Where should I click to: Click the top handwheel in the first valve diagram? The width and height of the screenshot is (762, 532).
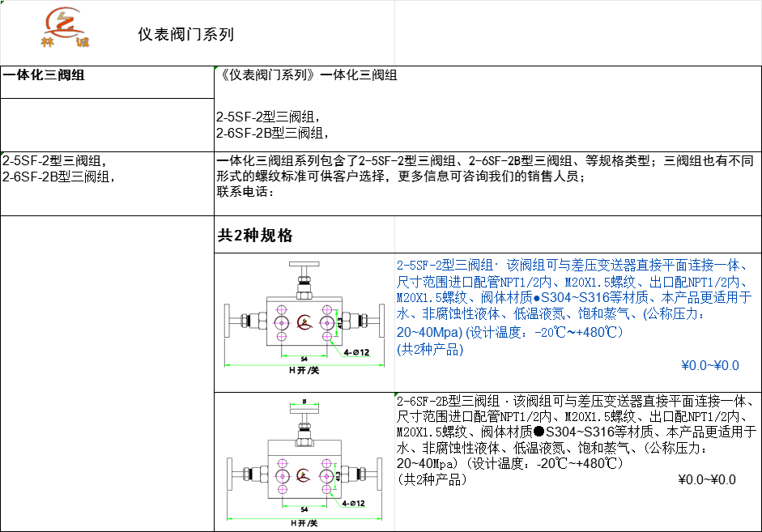304,267
